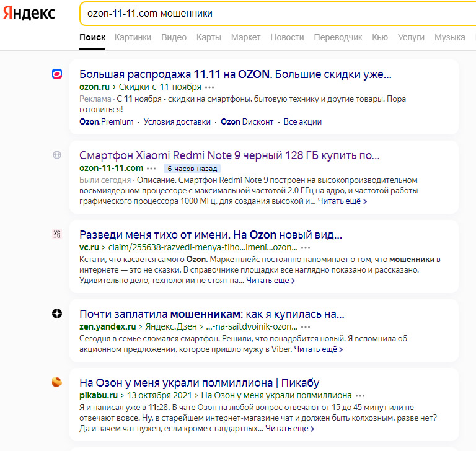Click the Ozon favicon beside the ad result
The image size is (476, 451).
tap(57, 74)
